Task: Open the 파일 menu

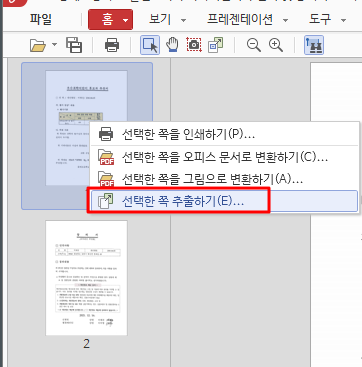Action: 41,19
